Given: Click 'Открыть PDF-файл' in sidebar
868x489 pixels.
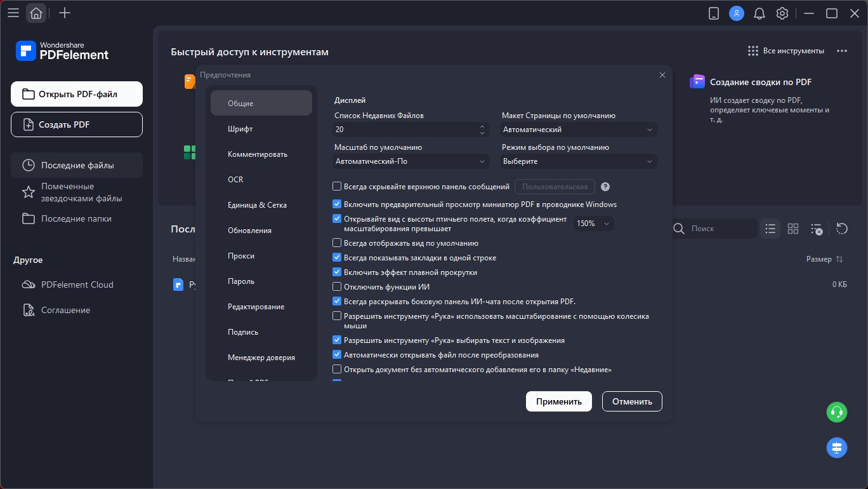Looking at the screenshot, I should pos(76,93).
